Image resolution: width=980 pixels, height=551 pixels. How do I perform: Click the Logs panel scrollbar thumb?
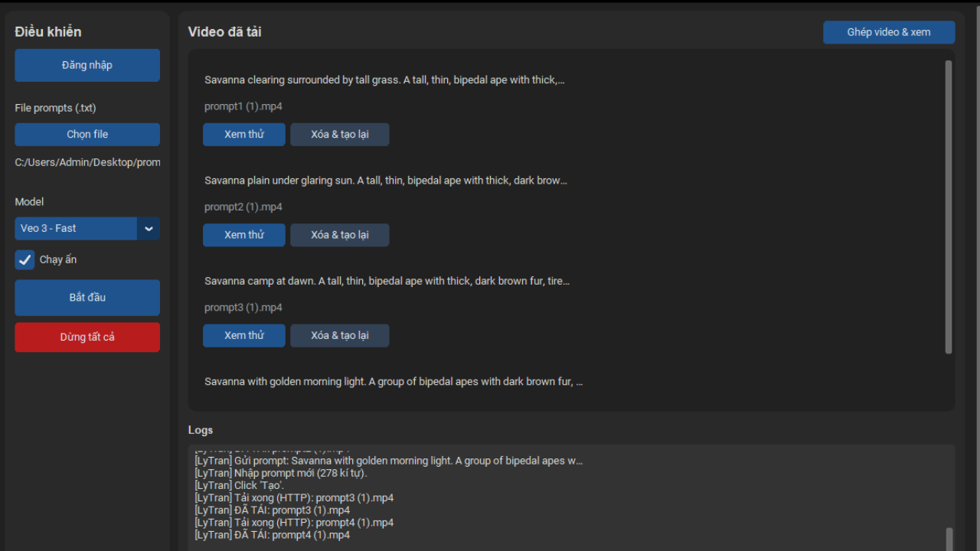pos(950,539)
